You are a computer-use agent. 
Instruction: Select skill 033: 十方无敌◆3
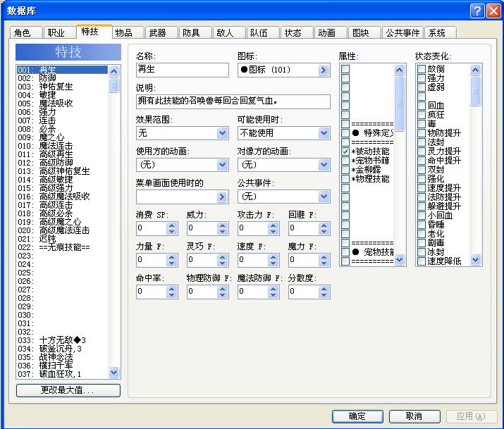click(62, 340)
